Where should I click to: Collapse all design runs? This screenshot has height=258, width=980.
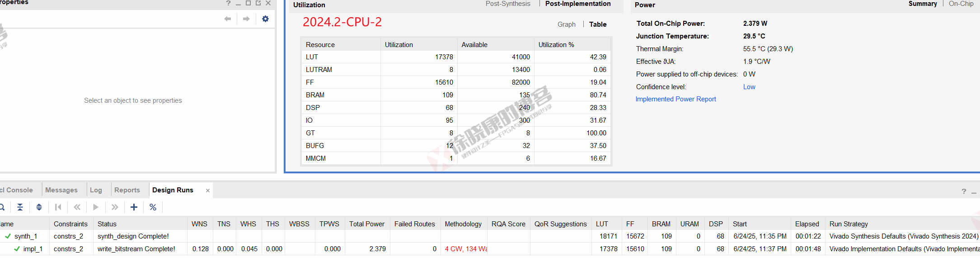(20, 207)
